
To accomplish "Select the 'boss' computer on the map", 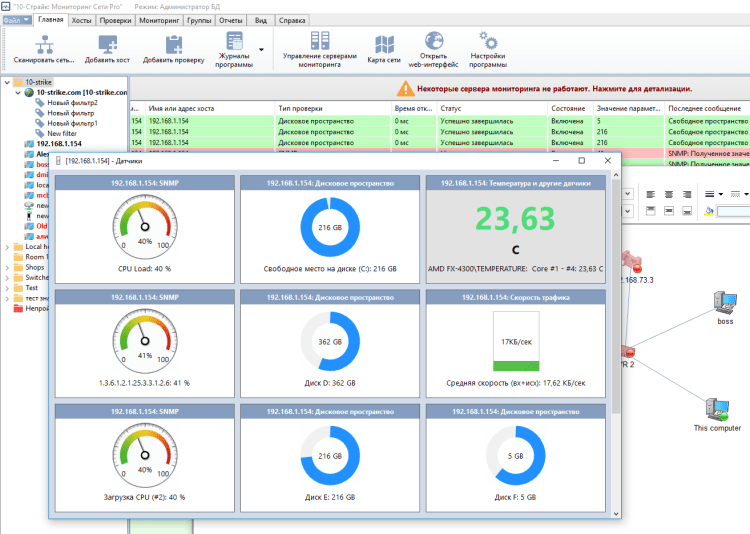I will pos(724,302).
